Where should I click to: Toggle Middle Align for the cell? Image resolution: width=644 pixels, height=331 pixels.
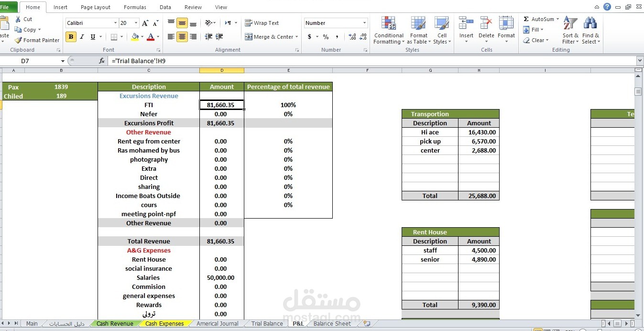click(182, 22)
